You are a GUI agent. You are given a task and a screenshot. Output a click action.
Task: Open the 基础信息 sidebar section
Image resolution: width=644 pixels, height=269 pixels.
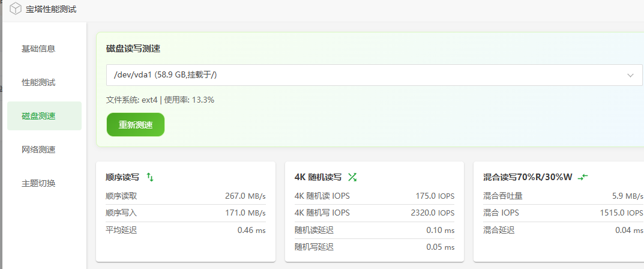tap(38, 49)
